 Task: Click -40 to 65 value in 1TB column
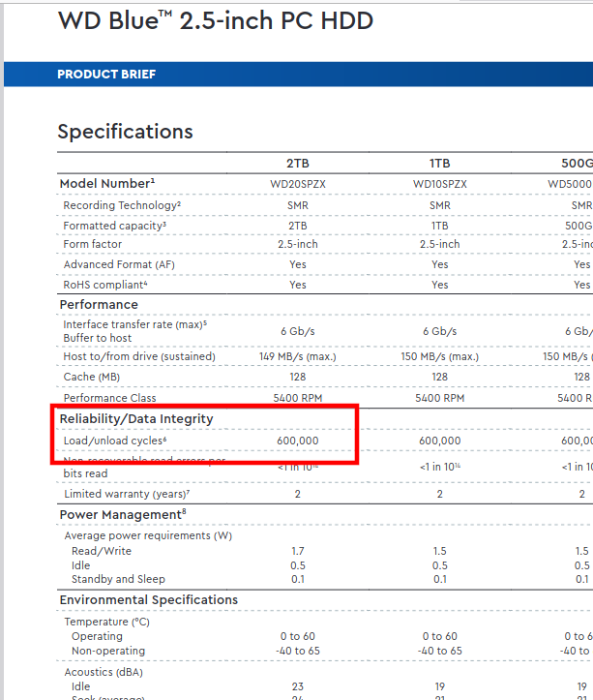(439, 651)
